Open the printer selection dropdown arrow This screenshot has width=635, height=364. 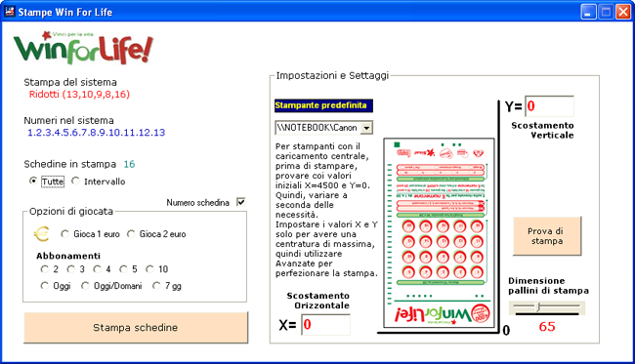click(x=366, y=128)
